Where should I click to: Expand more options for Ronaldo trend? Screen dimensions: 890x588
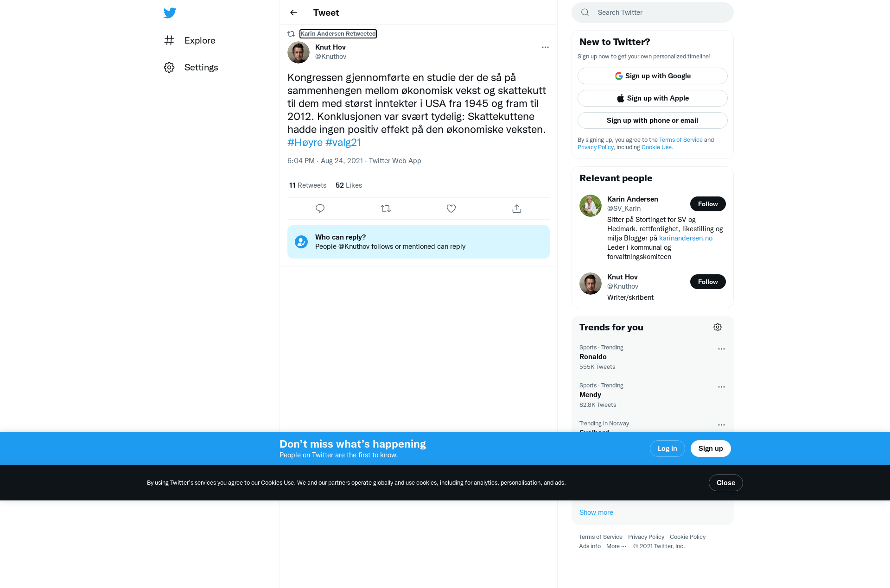(721, 349)
